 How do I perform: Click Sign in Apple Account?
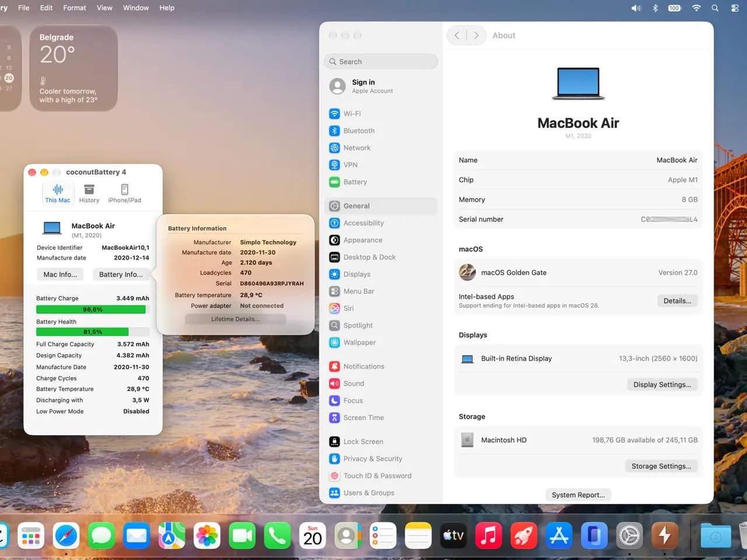pos(381,86)
